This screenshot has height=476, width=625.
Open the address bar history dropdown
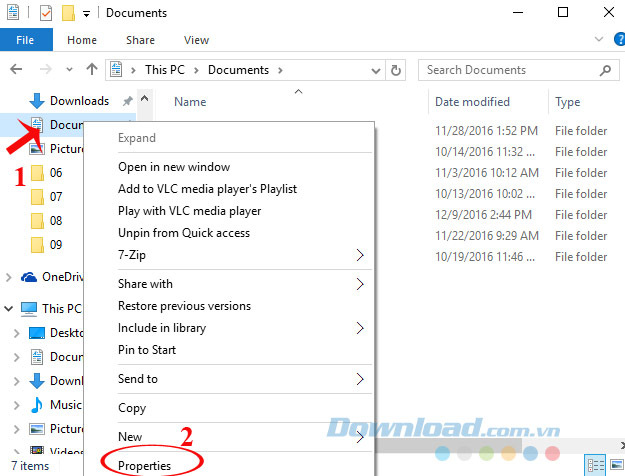(375, 71)
